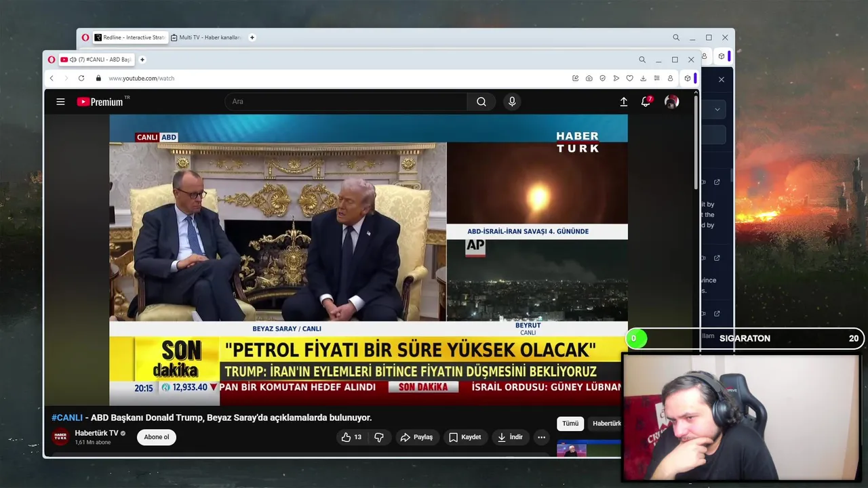Viewport: 868px width, 488px height.
Task: Open YouTube notifications bell
Action: 646,102
